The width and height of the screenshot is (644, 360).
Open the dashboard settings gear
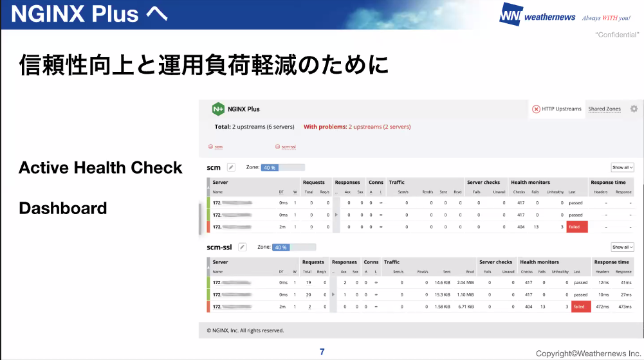point(634,109)
